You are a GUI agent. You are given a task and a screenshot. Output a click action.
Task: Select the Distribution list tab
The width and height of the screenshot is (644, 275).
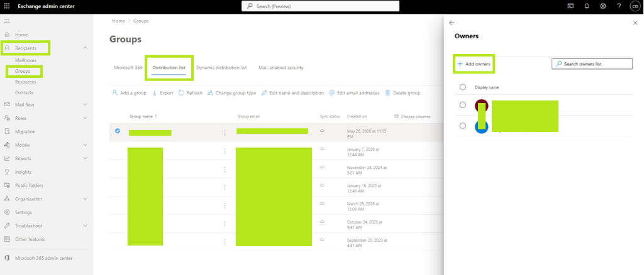pyautogui.click(x=169, y=68)
